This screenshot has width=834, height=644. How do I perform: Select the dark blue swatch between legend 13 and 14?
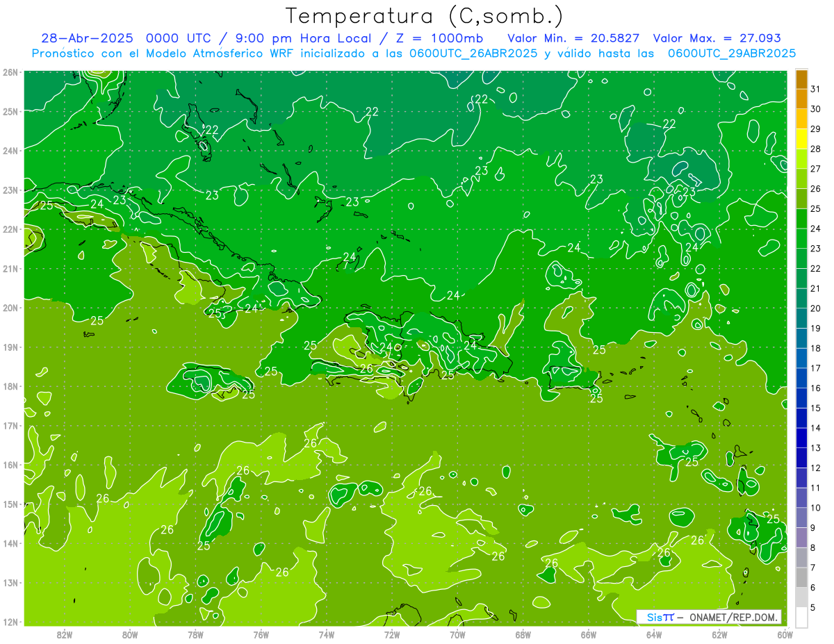(x=801, y=438)
